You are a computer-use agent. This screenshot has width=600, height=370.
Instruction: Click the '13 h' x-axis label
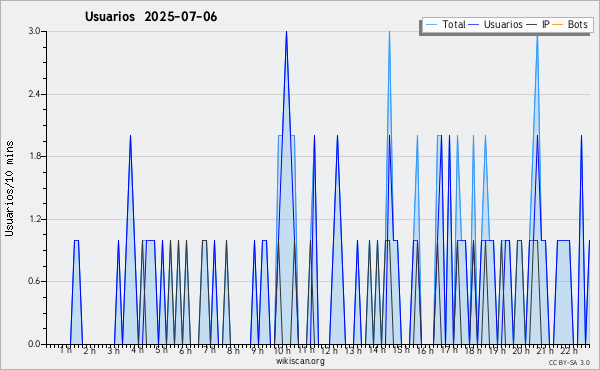(x=353, y=350)
